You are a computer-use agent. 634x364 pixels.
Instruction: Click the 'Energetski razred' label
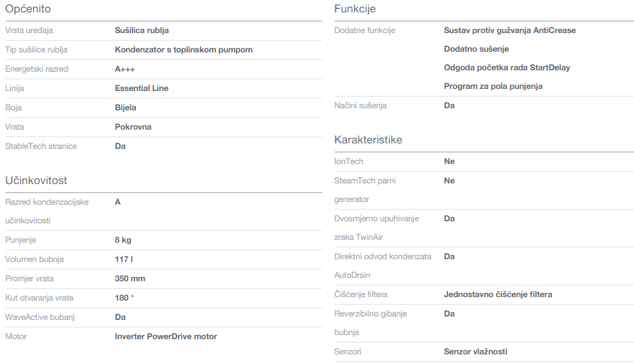[37, 69]
